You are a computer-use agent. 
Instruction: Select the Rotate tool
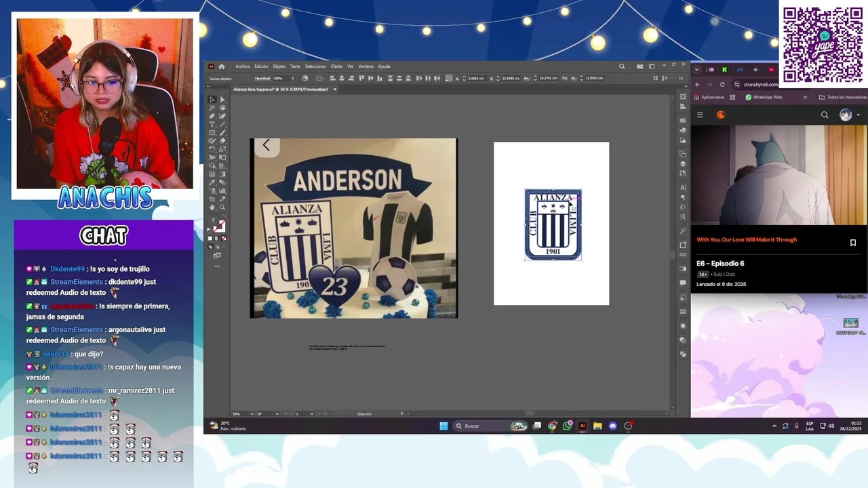[212, 149]
